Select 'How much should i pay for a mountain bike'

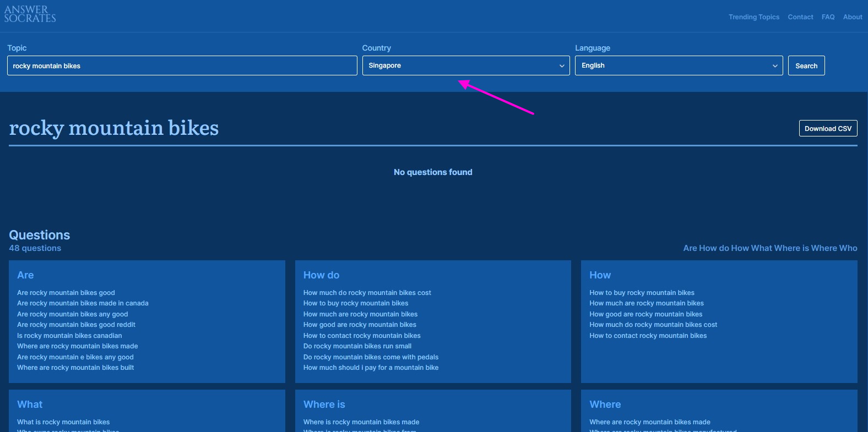point(371,368)
